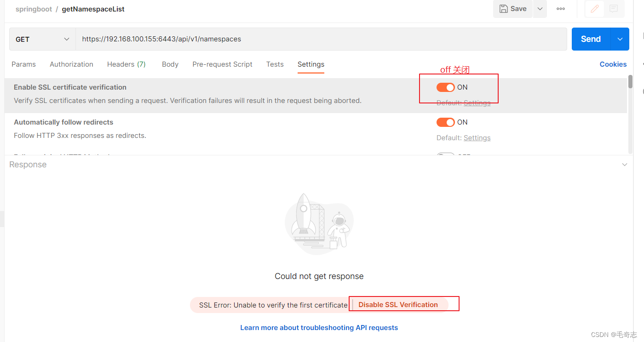Toggle Automatically follow redirects switch
Image resolution: width=644 pixels, height=342 pixels.
(x=445, y=122)
